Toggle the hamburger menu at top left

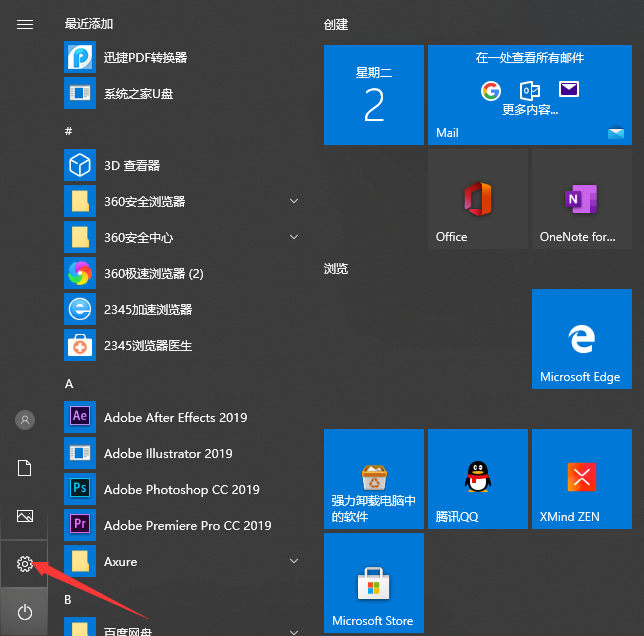[x=25, y=24]
